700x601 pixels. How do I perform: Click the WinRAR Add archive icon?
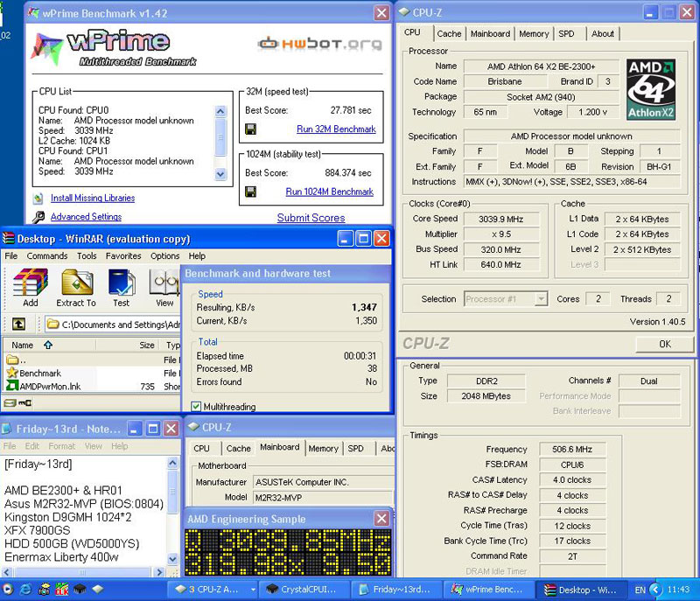(31, 283)
